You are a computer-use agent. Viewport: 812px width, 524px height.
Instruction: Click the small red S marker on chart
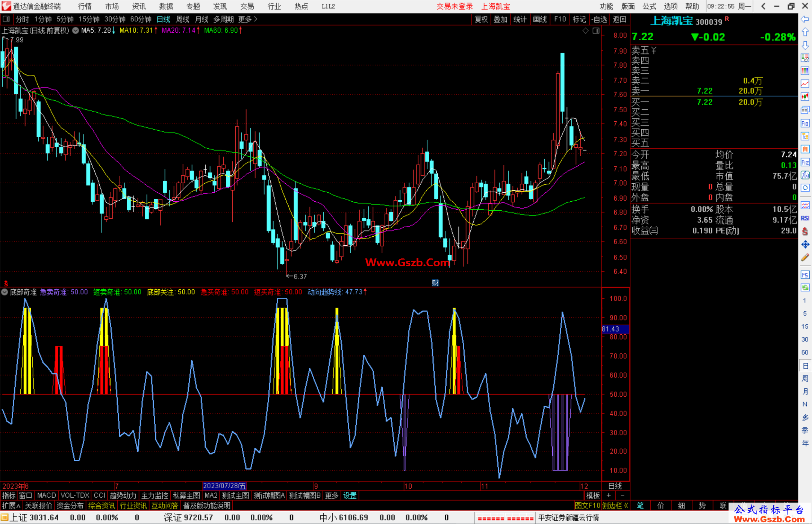[6, 283]
